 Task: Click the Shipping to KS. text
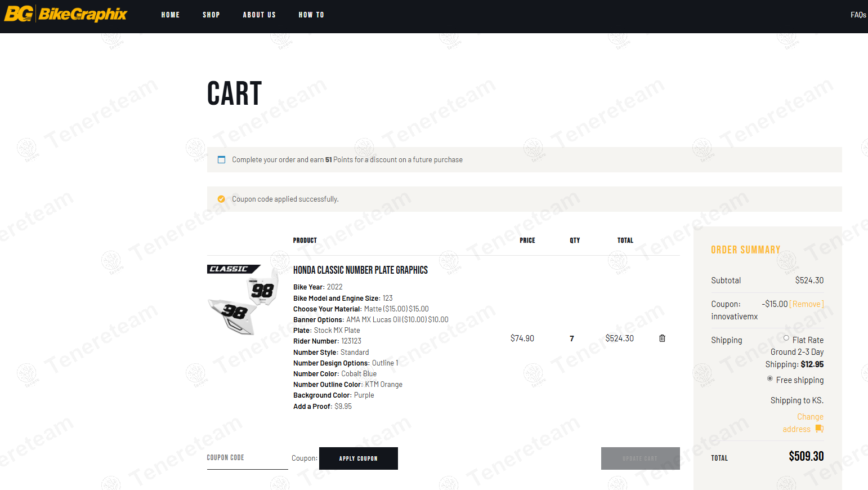coord(797,400)
